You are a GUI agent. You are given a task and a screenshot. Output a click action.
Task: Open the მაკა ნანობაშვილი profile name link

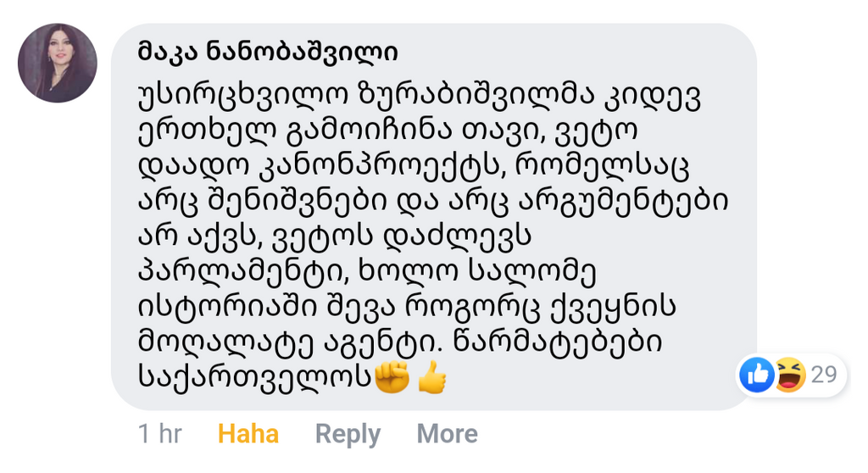(x=267, y=53)
